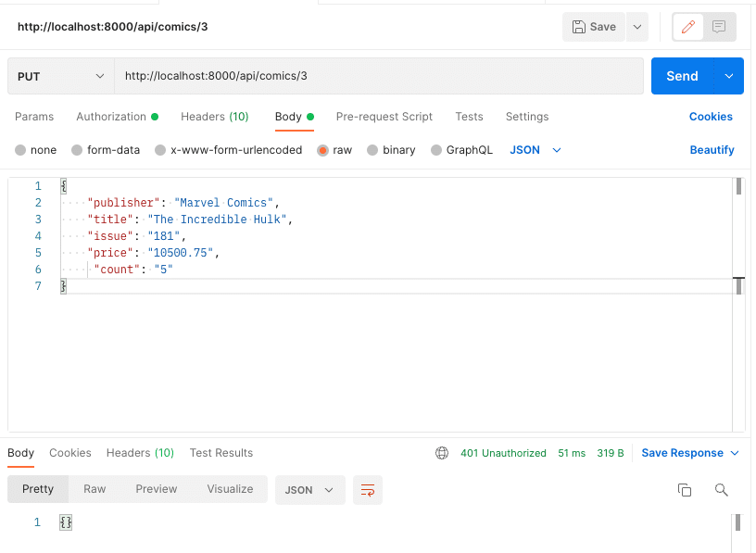Switch response view to Visualize

[230, 489]
